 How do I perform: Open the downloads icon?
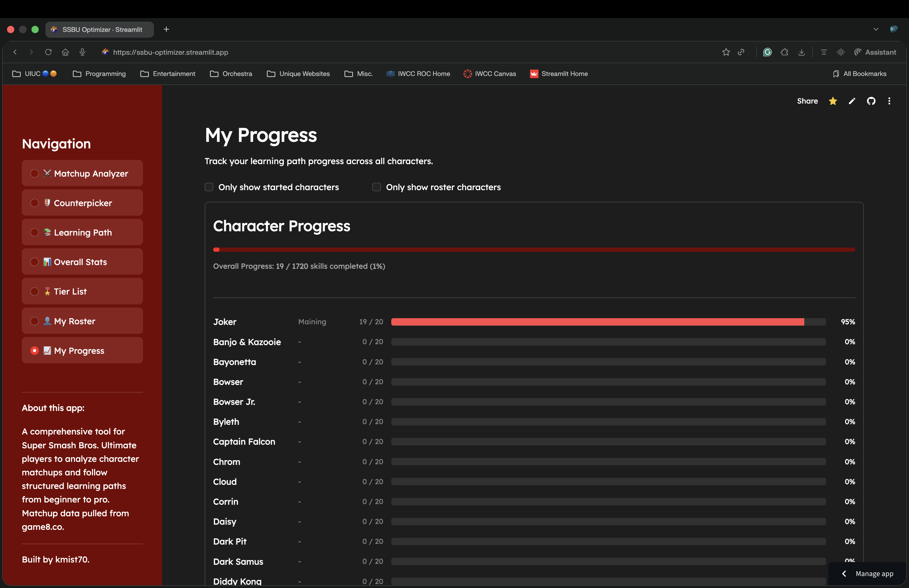point(801,52)
